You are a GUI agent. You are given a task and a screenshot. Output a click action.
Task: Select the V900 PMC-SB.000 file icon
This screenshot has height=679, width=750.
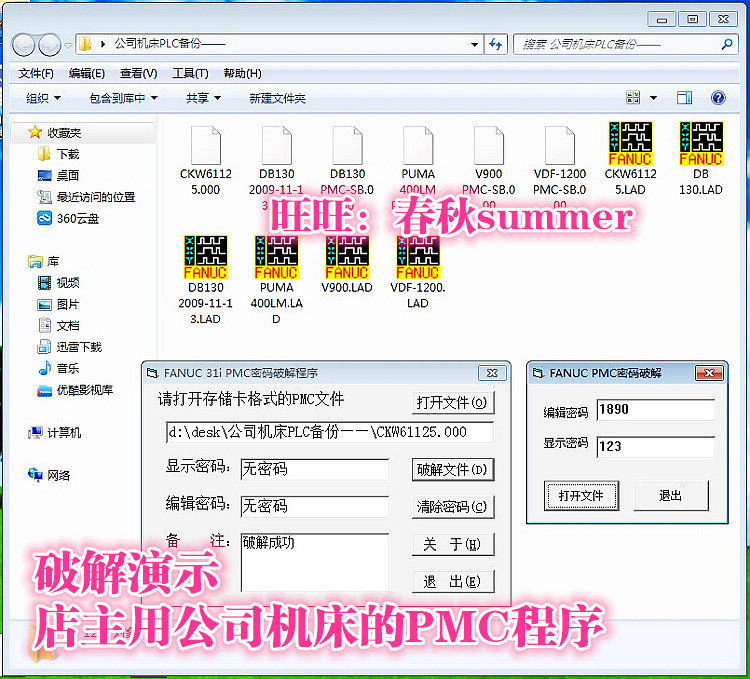point(489,145)
